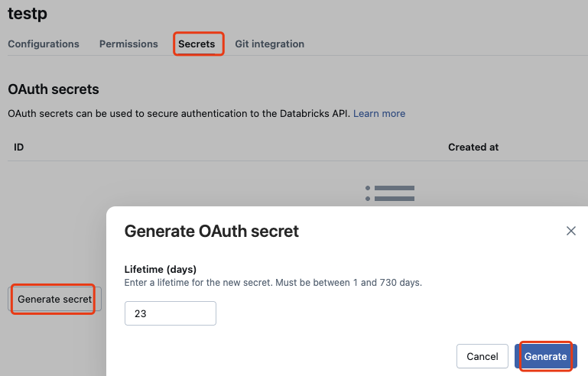Confirm with the blue Generate button

click(x=546, y=356)
